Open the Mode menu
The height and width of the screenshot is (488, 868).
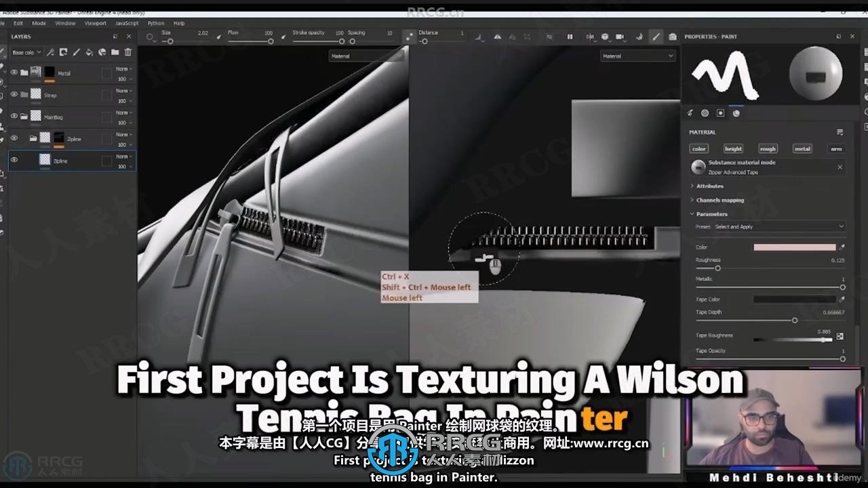tap(39, 23)
